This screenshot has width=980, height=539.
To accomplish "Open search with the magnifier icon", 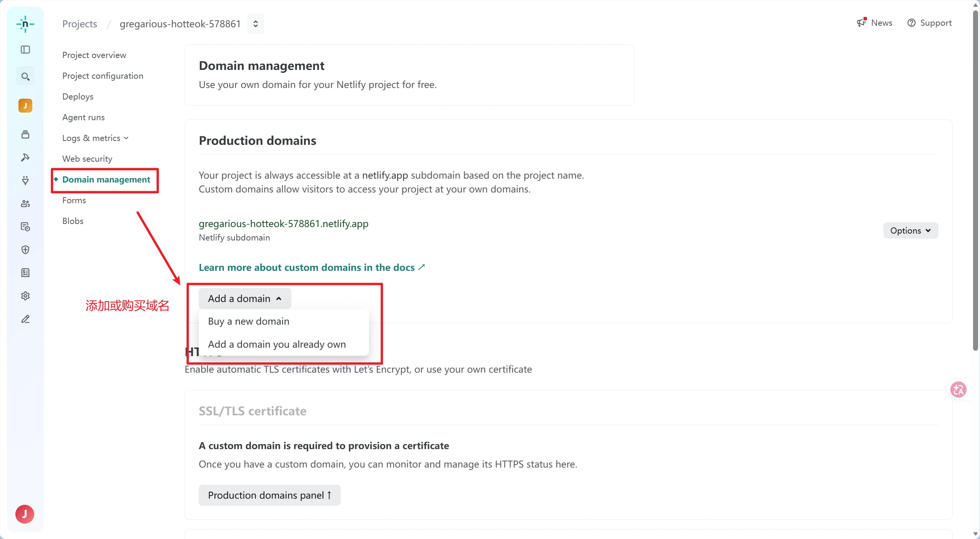I will [25, 76].
